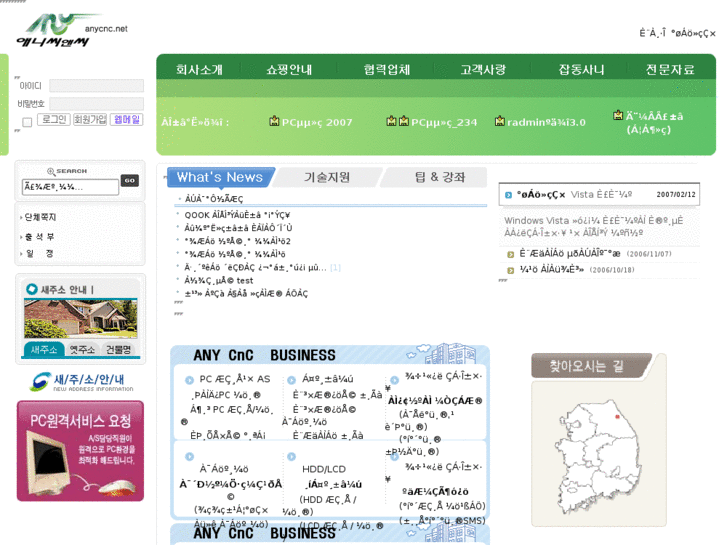Open the top-right corner link

[677, 33]
